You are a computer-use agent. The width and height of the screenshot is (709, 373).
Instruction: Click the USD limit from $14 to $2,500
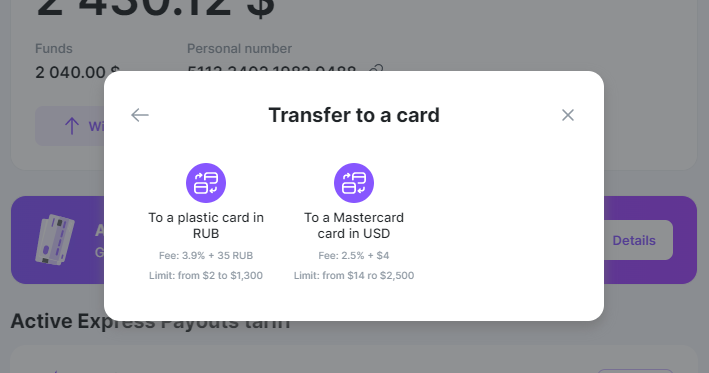pyautogui.click(x=354, y=275)
